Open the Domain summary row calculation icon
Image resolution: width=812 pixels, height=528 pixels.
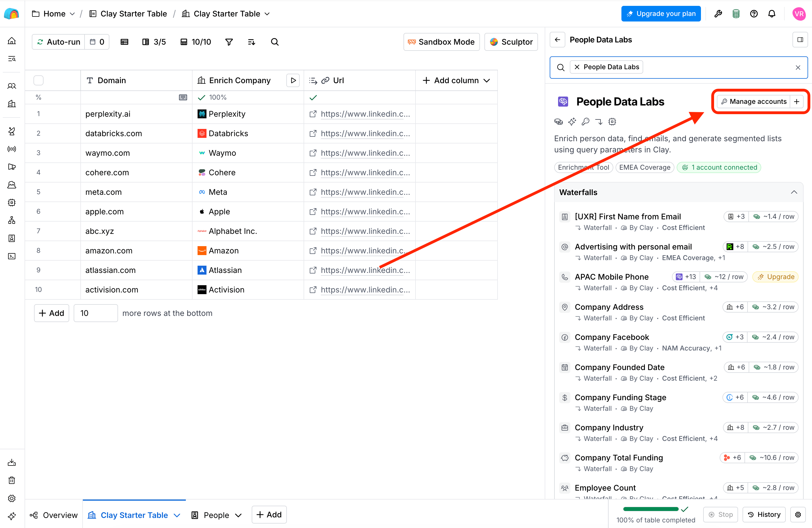[x=183, y=98]
